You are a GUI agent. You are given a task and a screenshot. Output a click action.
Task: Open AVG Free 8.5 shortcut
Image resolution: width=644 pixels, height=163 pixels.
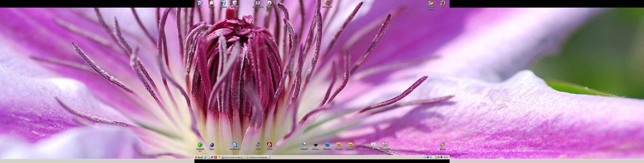[x=327, y=4]
